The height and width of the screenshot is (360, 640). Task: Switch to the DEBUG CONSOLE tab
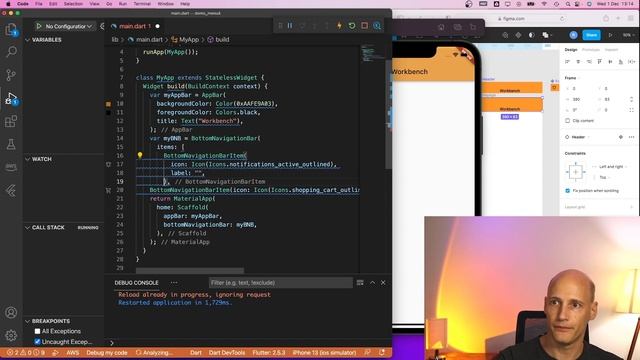click(136, 282)
